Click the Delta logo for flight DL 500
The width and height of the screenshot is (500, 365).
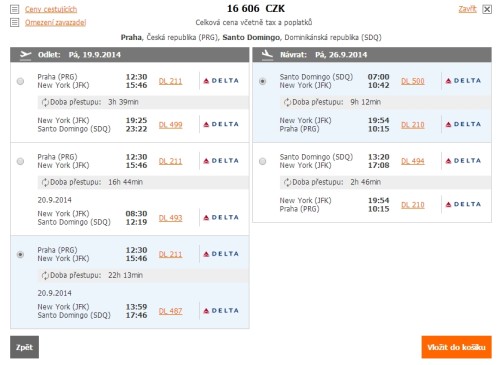(463, 81)
